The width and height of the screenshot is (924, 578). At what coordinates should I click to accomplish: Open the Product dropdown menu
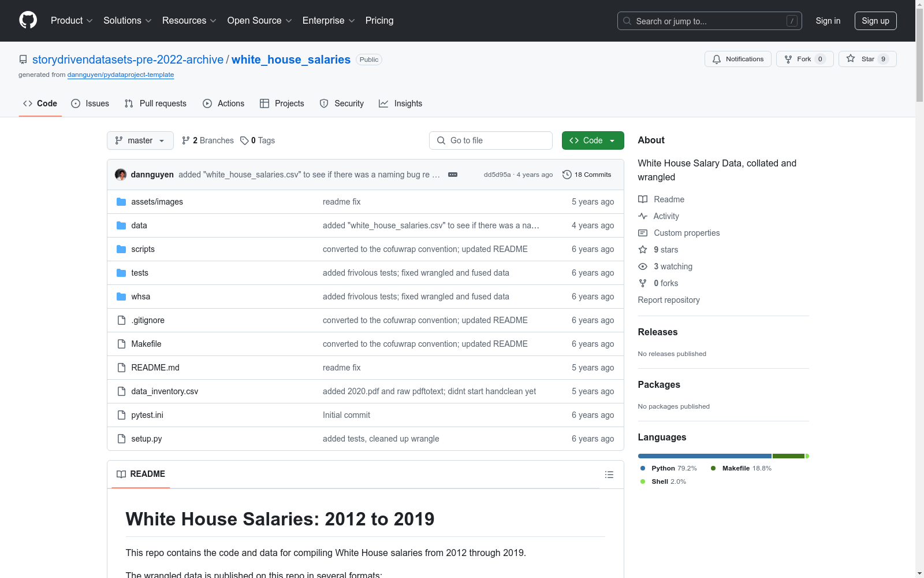[72, 20]
